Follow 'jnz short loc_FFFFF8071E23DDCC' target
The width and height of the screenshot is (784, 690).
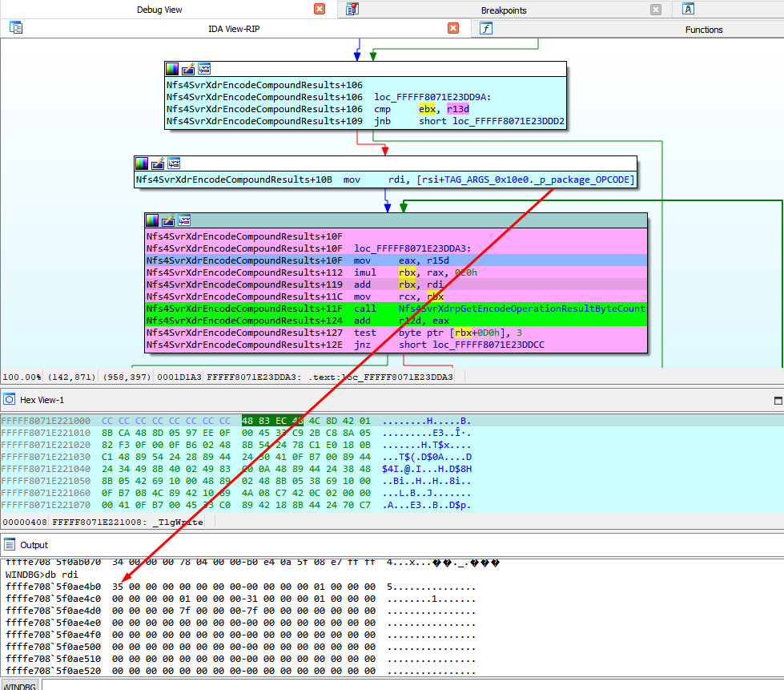click(488, 345)
